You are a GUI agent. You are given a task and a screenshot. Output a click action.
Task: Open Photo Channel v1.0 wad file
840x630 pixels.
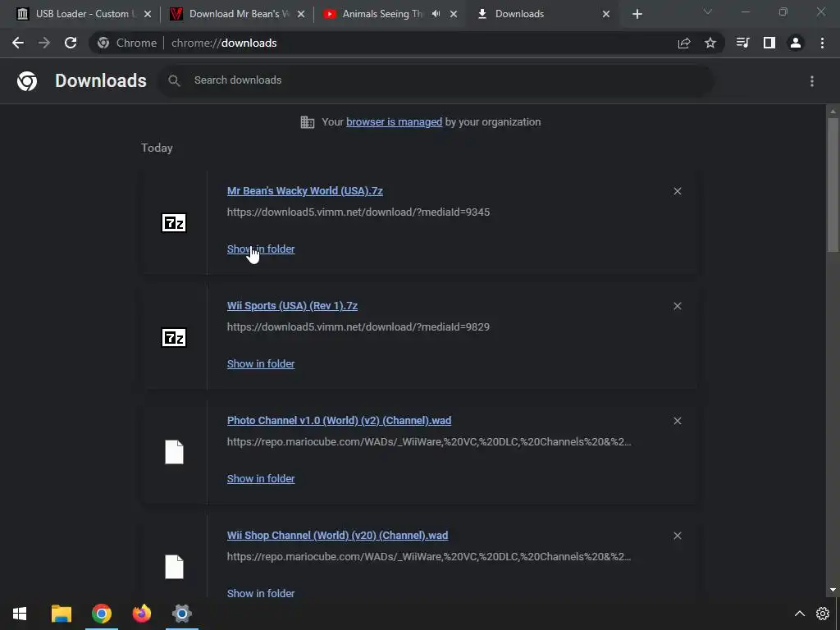pyautogui.click(x=339, y=421)
